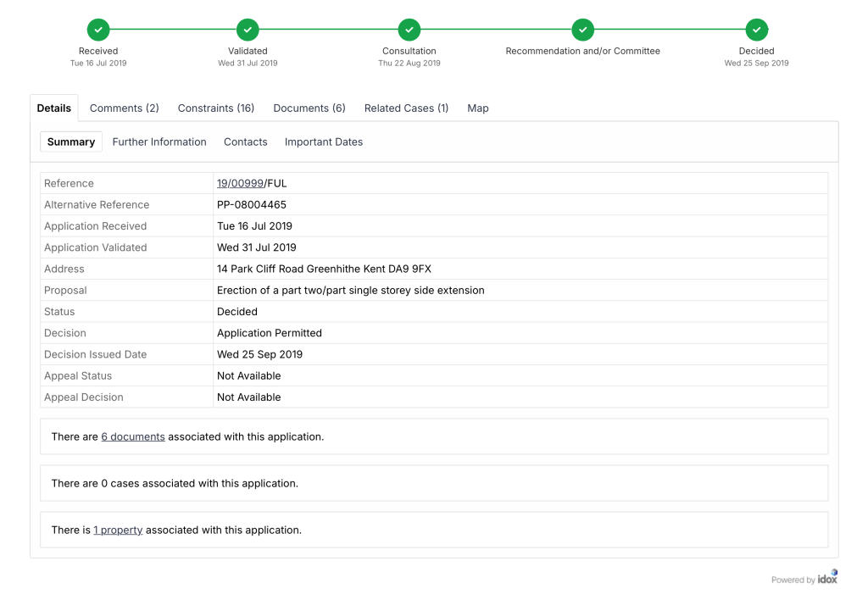Follow the 6 documents link
This screenshot has height=611, width=868.
[132, 437]
